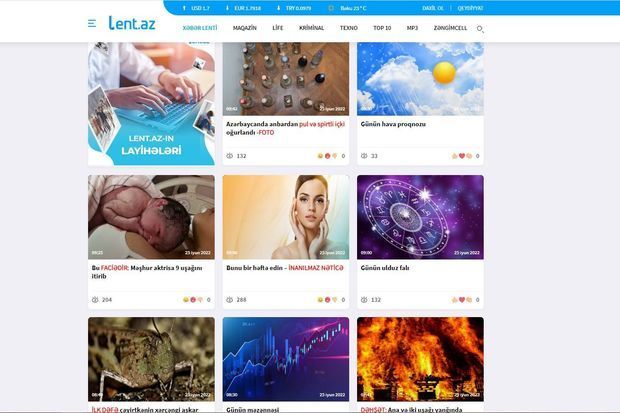Click heart reaction under Günün ulduz falı
This screenshot has height=413, width=620.
click(x=461, y=299)
